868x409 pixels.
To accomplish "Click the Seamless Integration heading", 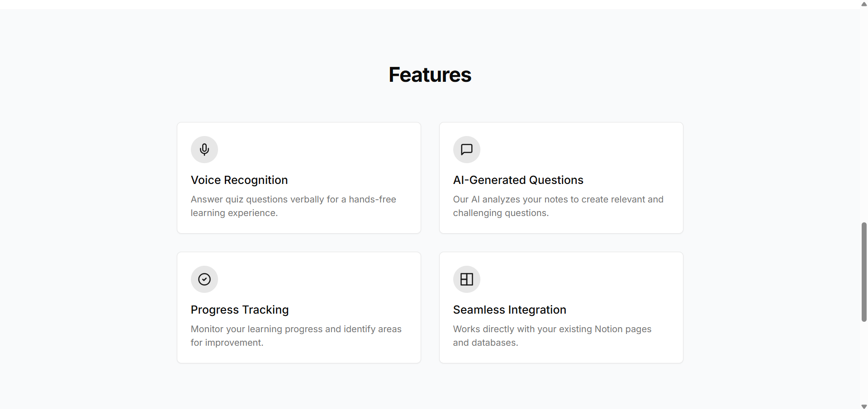I will tap(510, 310).
